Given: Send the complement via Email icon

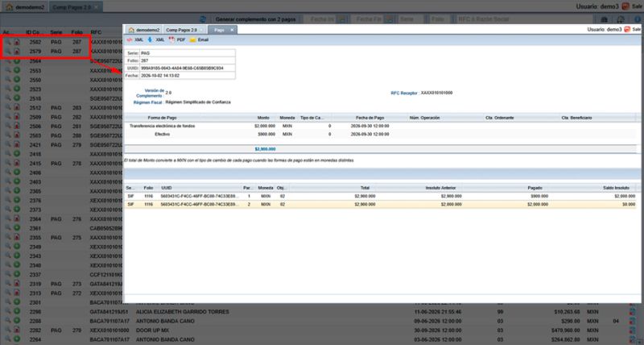Looking at the screenshot, I should pos(199,39).
